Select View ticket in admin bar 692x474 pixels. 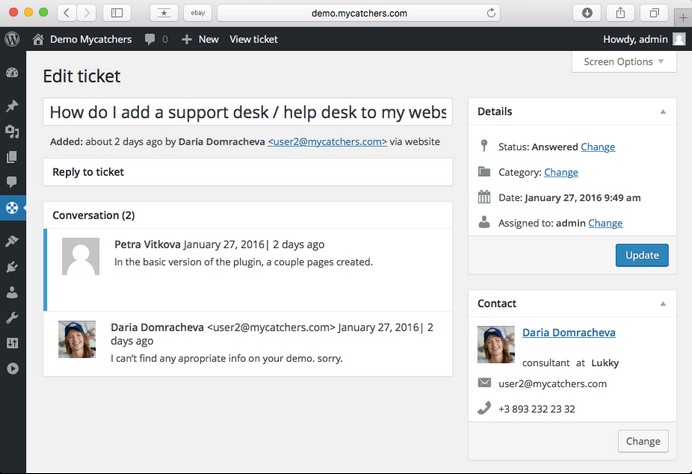click(253, 39)
